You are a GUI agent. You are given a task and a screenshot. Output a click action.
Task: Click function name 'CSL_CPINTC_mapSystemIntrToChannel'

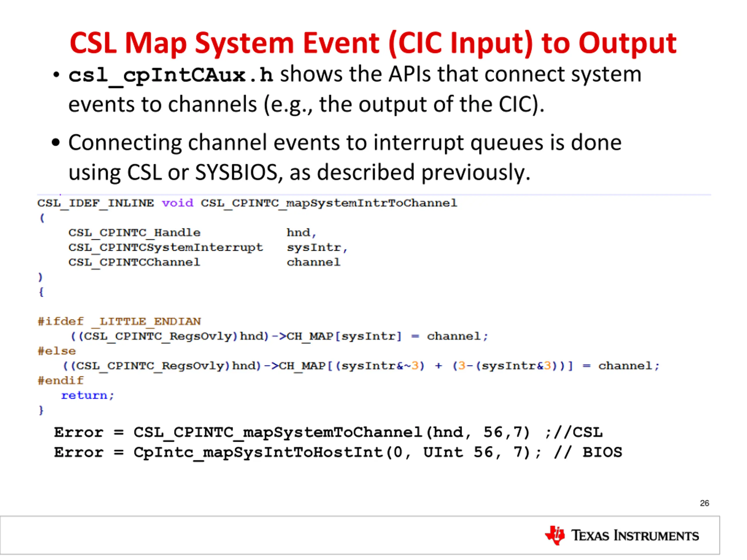point(329,203)
